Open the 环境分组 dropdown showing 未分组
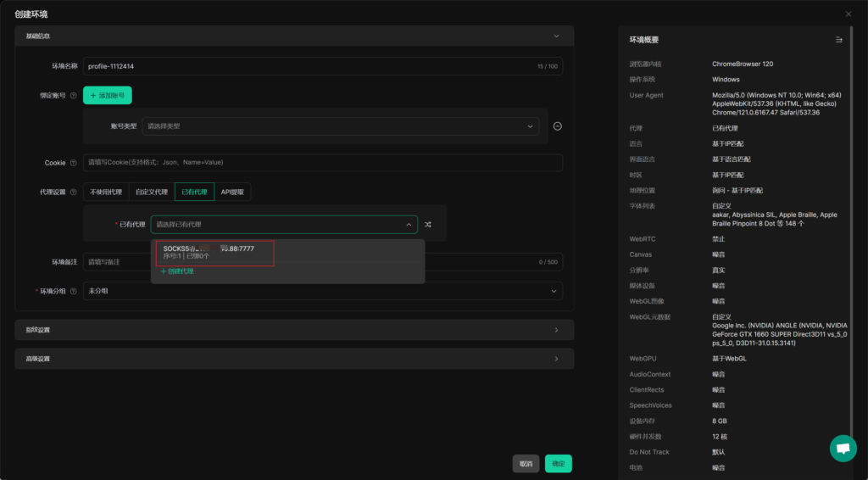Viewport: 868px width, 480px height. click(x=322, y=291)
